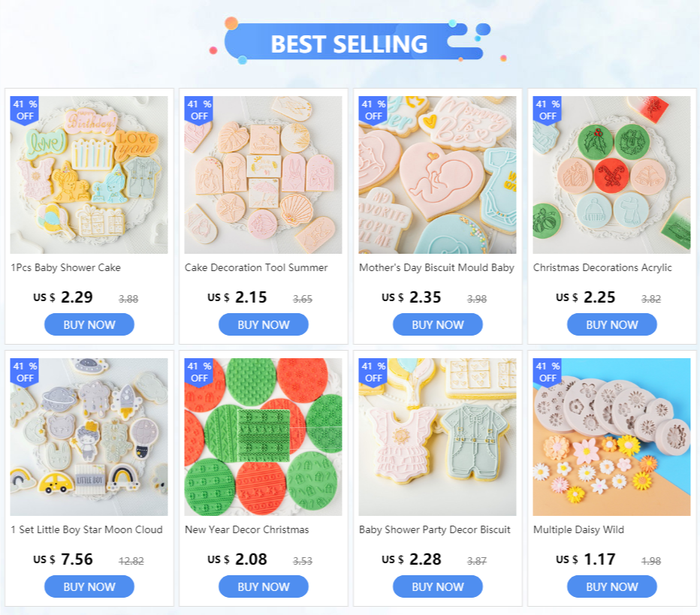The width and height of the screenshot is (700, 615).
Task: Buy the Baby Shower Party Decor Biscuit item
Action: [437, 586]
